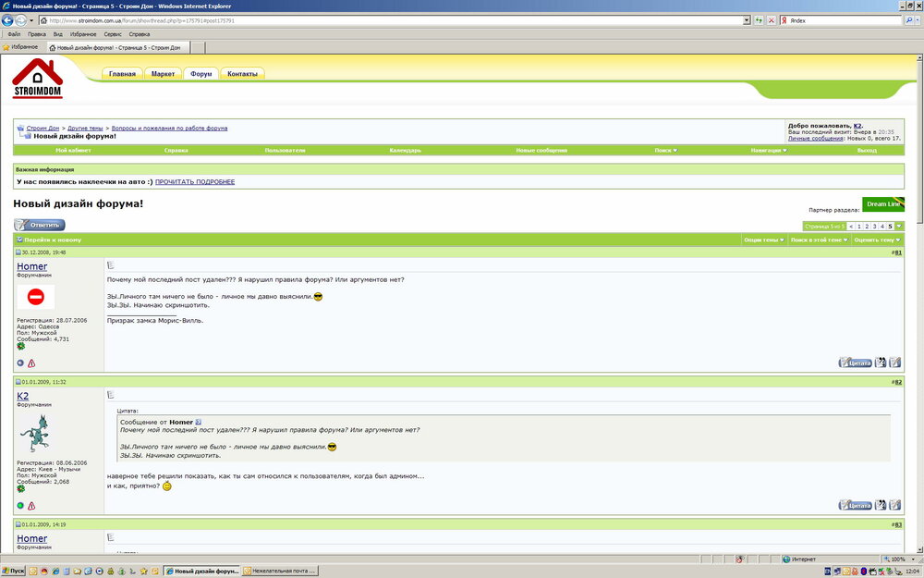Click the Stroimdom house logo

coord(37,79)
